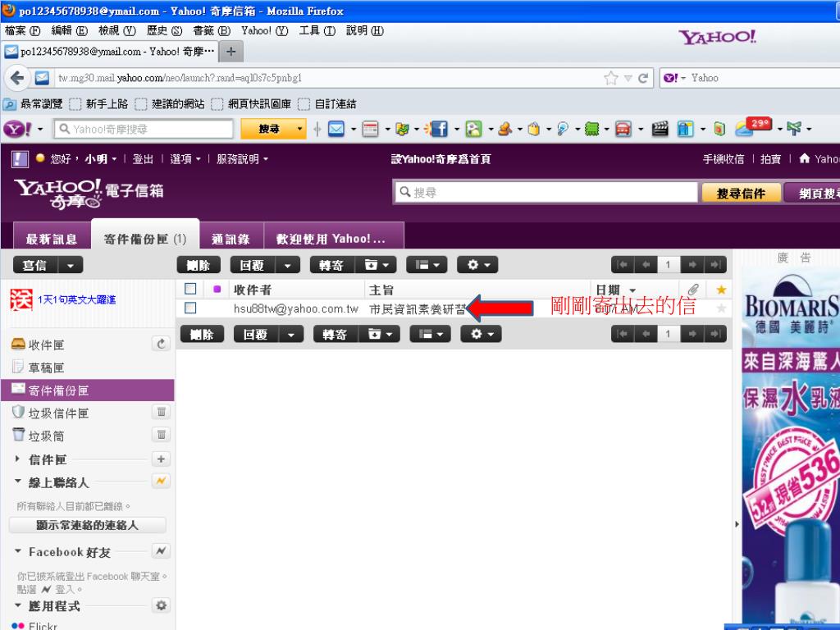Image resolution: width=840 pixels, height=630 pixels.
Task: Go to next page arrow in top pager
Action: pyautogui.click(x=692, y=265)
